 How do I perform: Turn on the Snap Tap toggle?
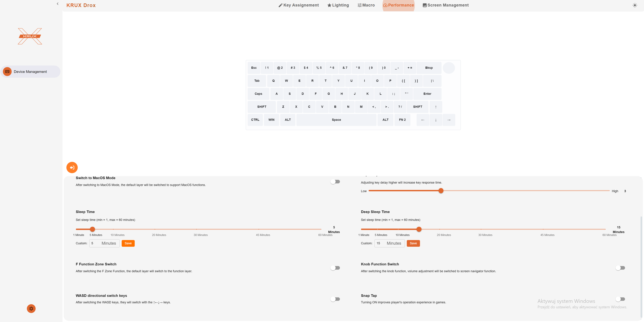click(x=620, y=299)
